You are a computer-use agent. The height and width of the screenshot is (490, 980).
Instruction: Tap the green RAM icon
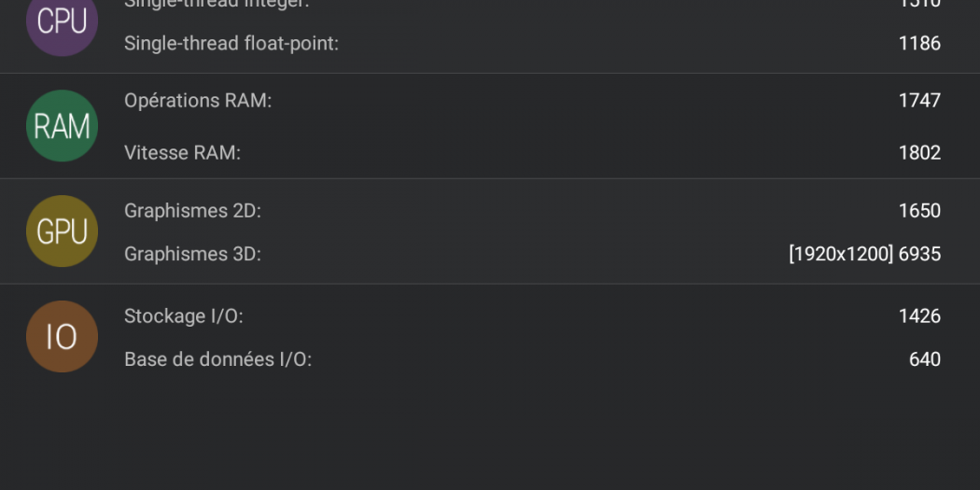coord(62,126)
